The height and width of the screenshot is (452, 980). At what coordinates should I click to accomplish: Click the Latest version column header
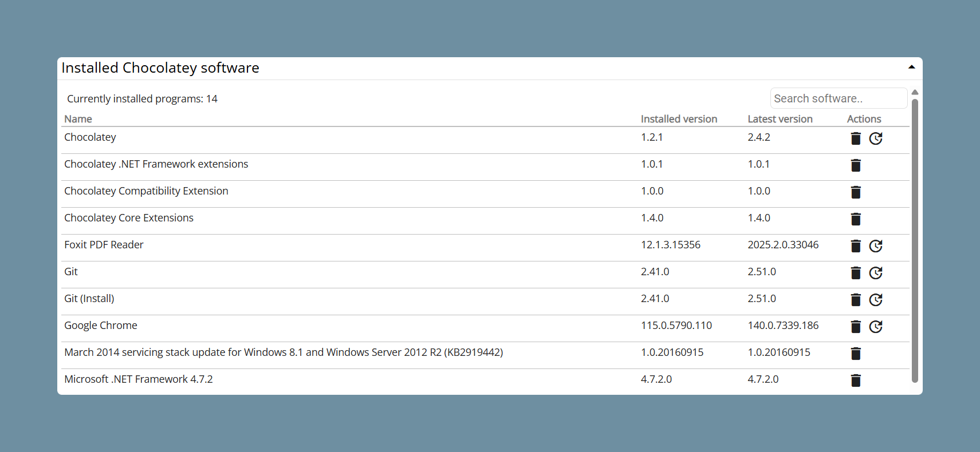pos(780,119)
